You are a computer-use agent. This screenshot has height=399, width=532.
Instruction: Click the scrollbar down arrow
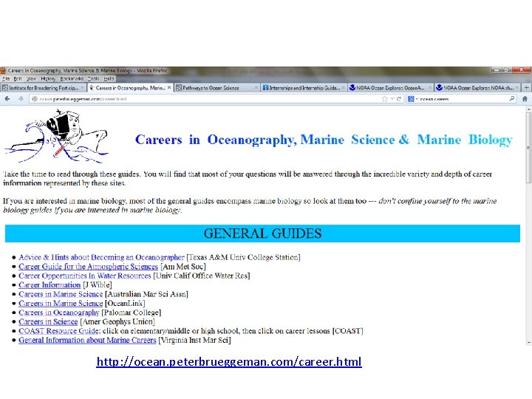(528, 342)
